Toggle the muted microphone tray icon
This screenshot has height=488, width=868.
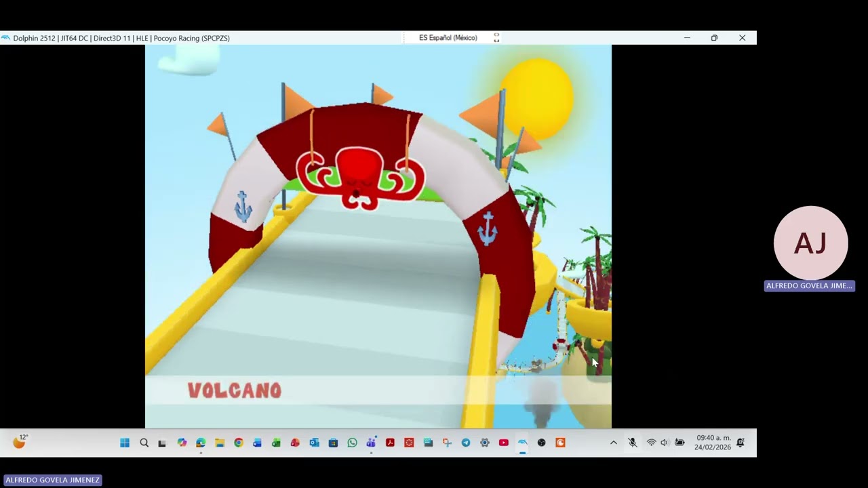click(633, 443)
